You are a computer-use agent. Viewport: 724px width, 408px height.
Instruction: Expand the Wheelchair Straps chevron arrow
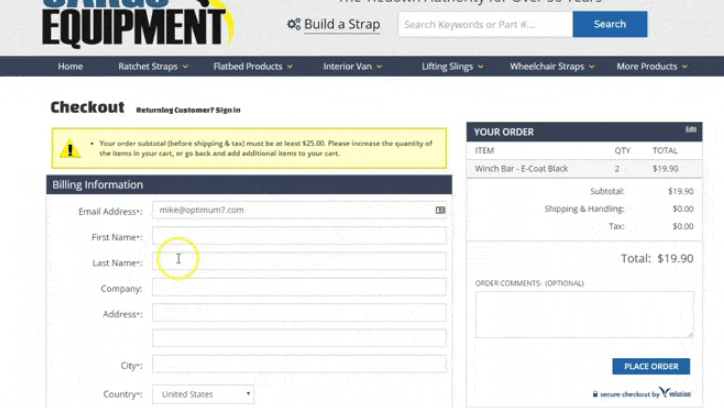[592, 67]
